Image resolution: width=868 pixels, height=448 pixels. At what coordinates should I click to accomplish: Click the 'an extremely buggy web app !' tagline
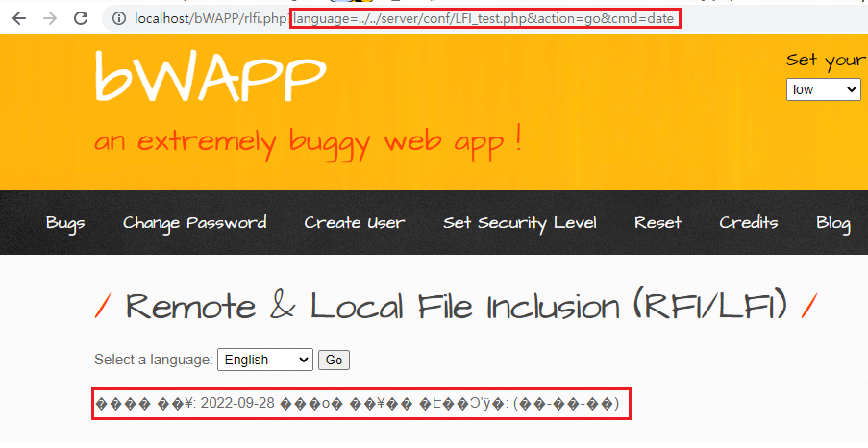308,141
